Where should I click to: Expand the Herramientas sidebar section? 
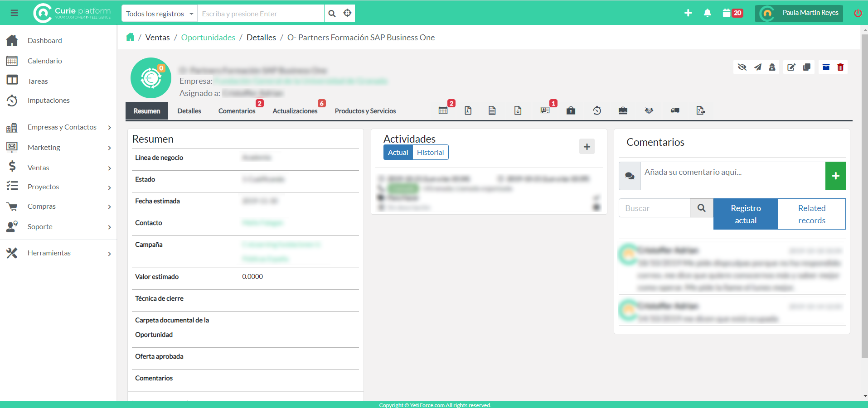point(49,253)
